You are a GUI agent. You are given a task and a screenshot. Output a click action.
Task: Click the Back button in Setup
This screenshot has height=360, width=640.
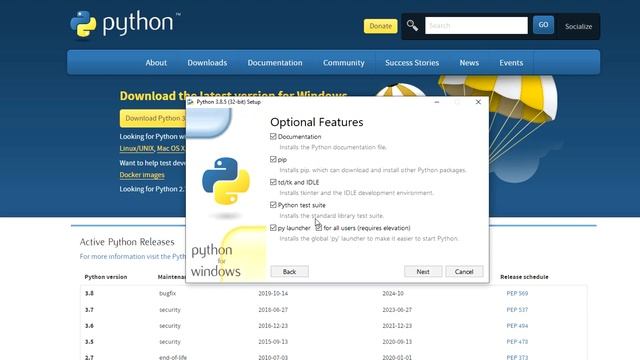(289, 271)
